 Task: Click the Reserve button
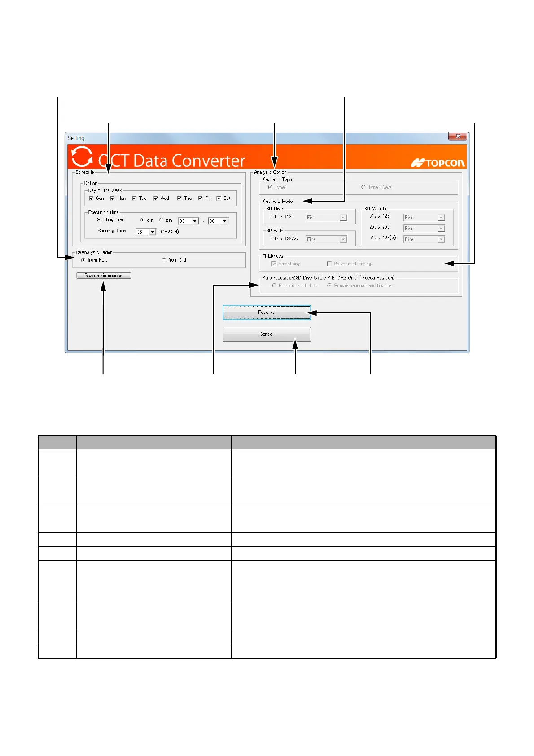coord(267,312)
